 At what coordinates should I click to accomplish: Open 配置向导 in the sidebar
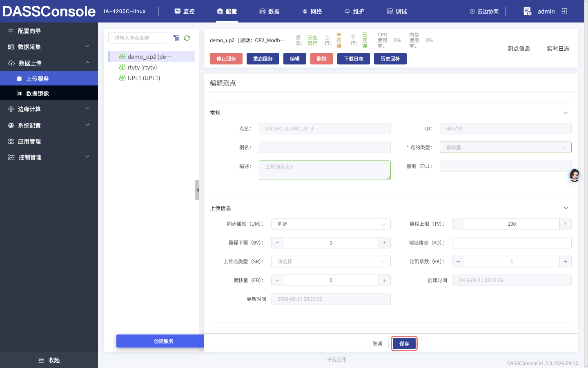[49, 31]
